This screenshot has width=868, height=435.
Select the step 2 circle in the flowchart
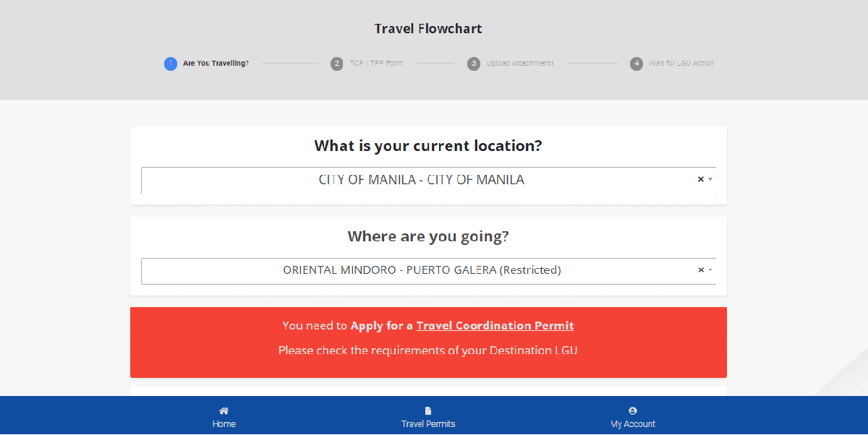[x=337, y=64]
